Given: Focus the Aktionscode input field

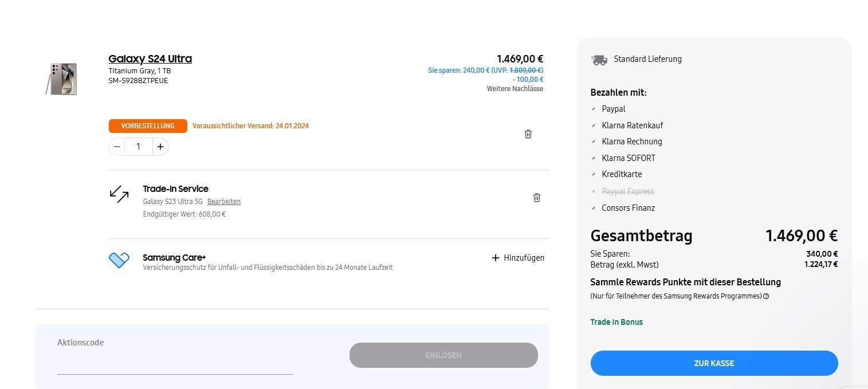Looking at the screenshot, I should [x=175, y=364].
